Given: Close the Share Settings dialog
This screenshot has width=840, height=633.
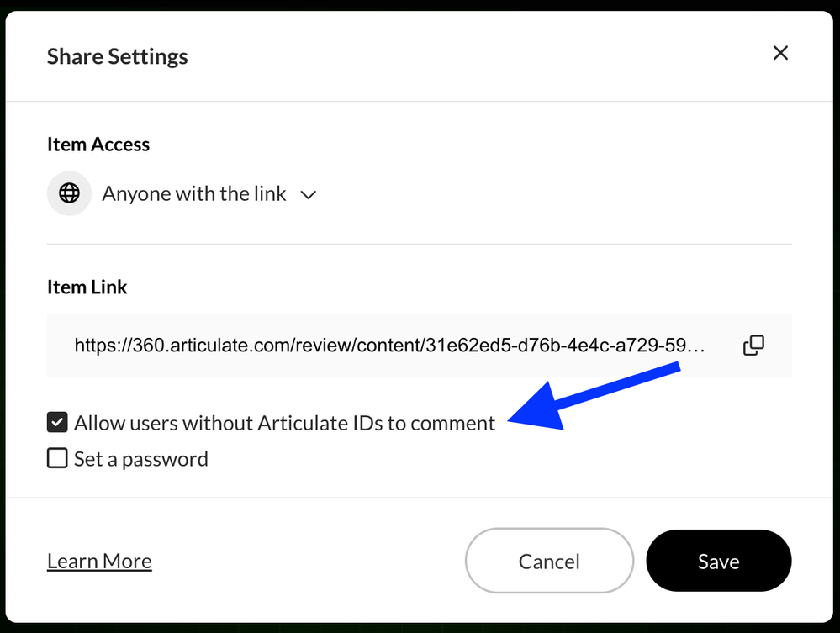Looking at the screenshot, I should pyautogui.click(x=780, y=54).
